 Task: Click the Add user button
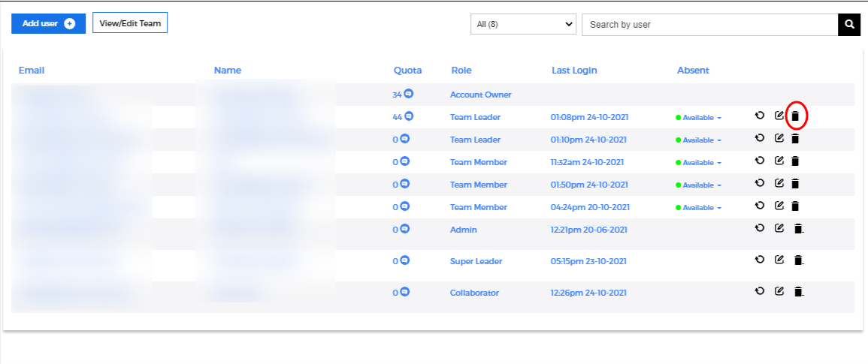48,23
